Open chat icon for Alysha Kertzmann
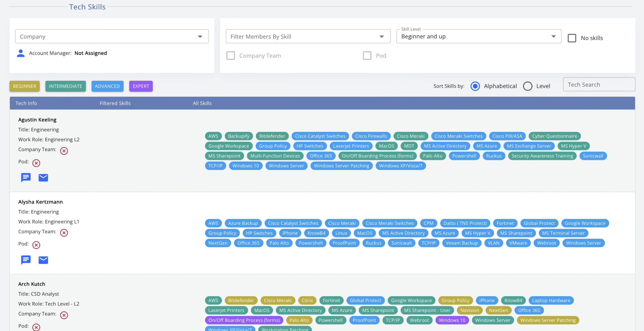Viewport: 644px width, 331px height. (26, 260)
